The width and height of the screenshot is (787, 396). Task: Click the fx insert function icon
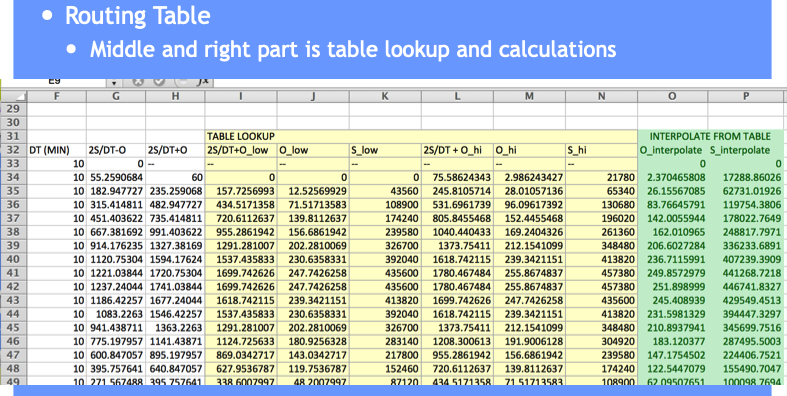(204, 82)
